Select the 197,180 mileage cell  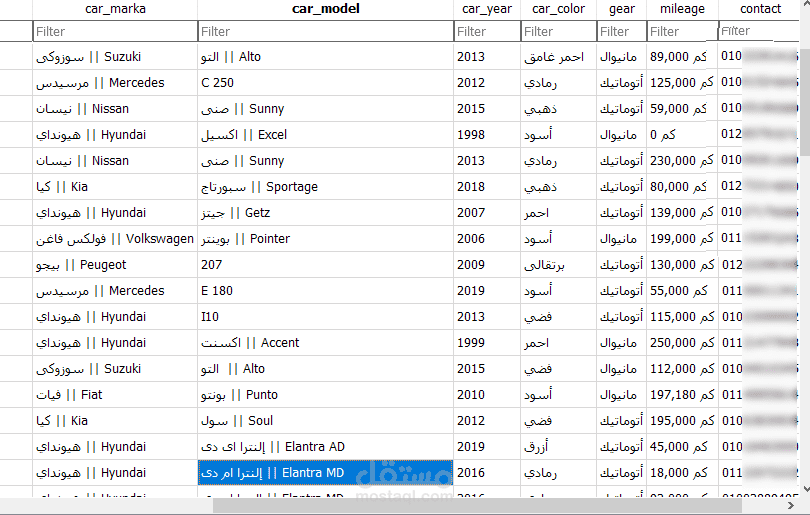(x=682, y=395)
